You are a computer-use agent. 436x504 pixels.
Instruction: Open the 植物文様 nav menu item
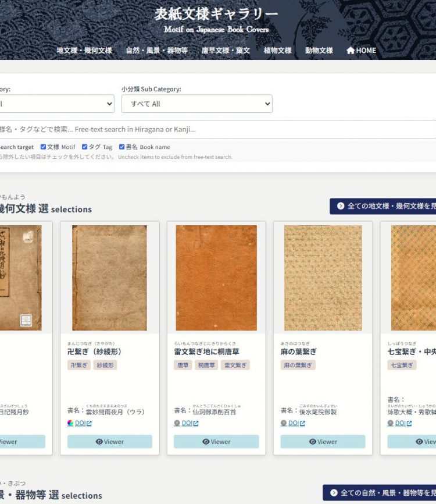[277, 51]
